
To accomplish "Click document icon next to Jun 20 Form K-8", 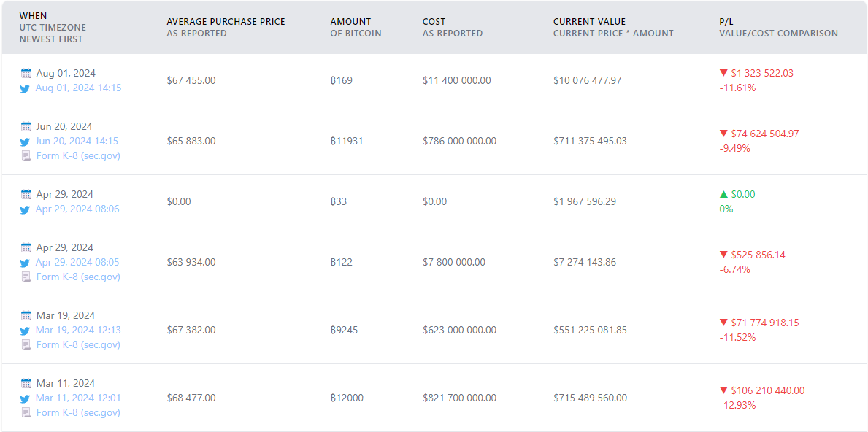I will 26,156.
